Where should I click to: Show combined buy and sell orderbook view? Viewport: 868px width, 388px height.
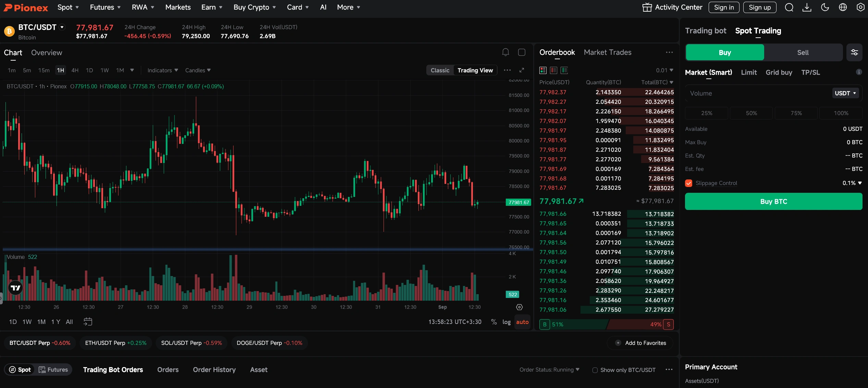[543, 70]
